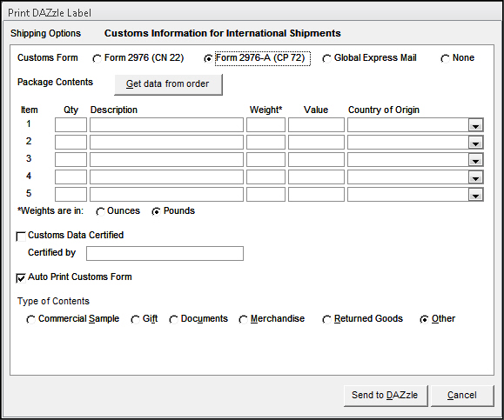
Task: Check the Customs Data Certified box
Action: [21, 237]
